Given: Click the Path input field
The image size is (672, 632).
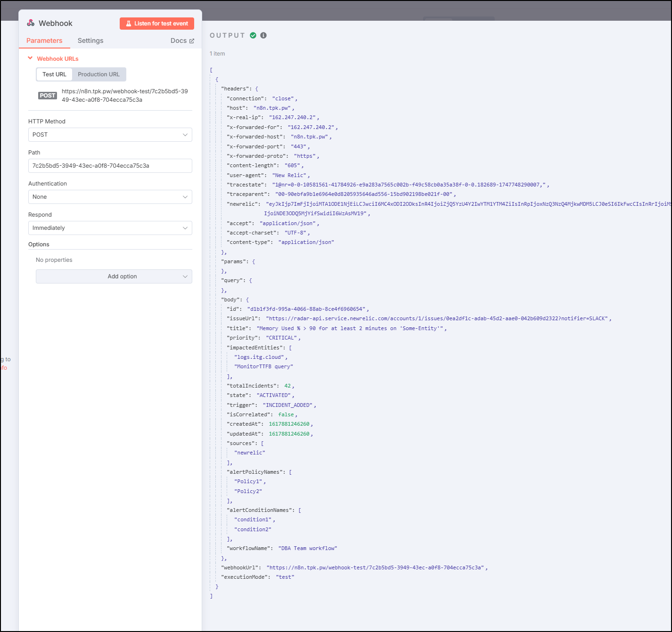Looking at the screenshot, I should tap(110, 166).
